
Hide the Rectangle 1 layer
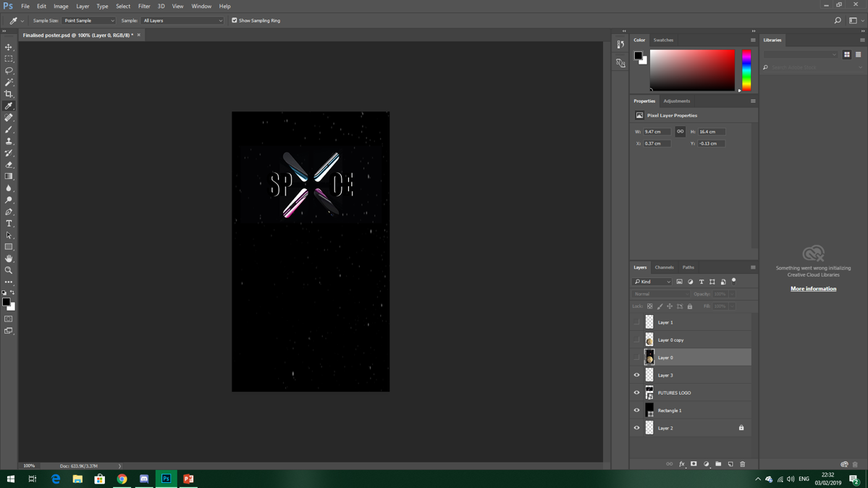point(637,411)
